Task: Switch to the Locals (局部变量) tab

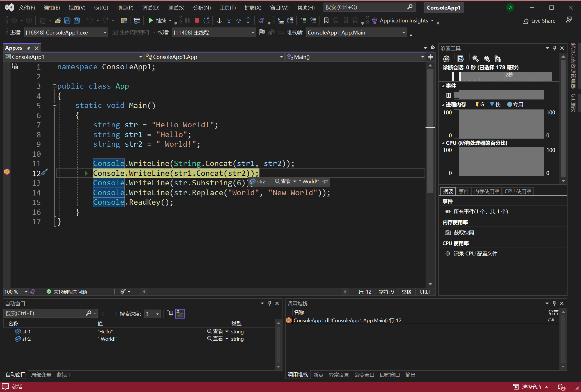Action: 41,375
